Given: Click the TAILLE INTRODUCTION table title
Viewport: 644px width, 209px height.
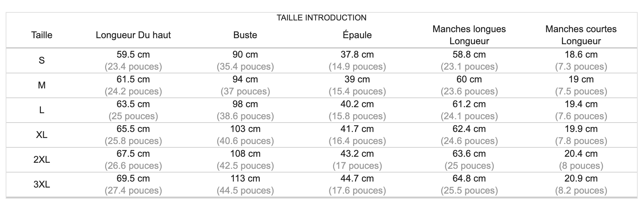Looking at the screenshot, I should (321, 18).
